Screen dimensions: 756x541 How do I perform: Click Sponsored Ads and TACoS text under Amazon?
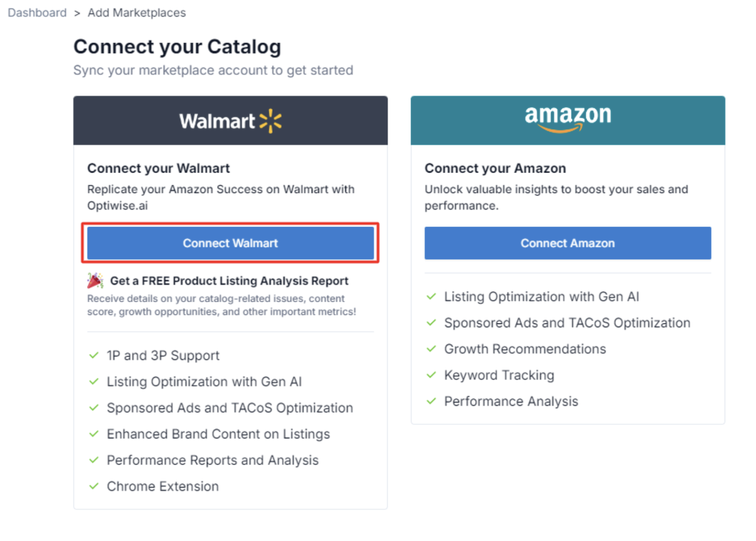(567, 323)
